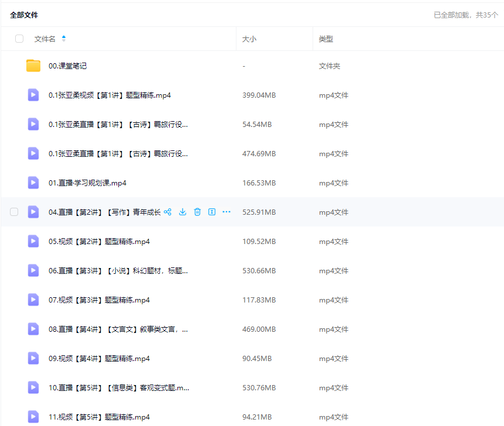Open more options (three dots) on 04.直播 row
The height and width of the screenshot is (426, 504).
[x=227, y=212]
